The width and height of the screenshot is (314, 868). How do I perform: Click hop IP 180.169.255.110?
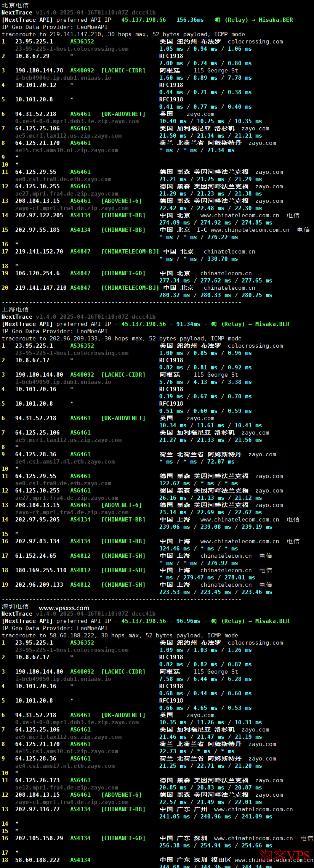[x=41, y=570]
